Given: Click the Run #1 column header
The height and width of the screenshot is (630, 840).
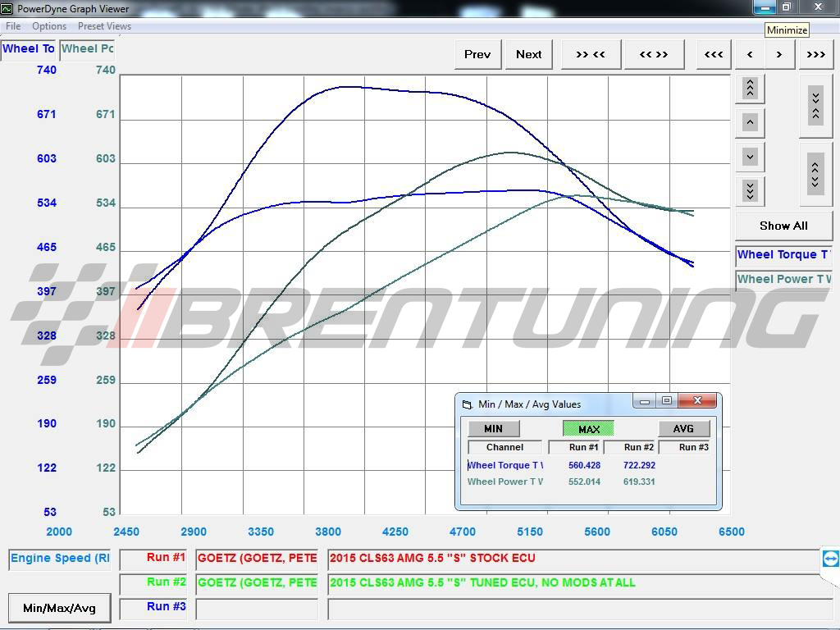Looking at the screenshot, I should point(576,447).
